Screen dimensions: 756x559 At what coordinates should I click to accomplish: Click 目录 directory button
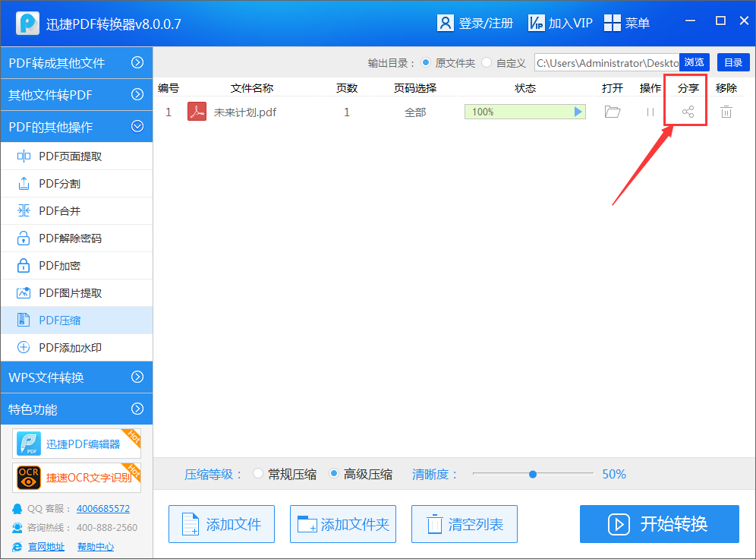733,62
